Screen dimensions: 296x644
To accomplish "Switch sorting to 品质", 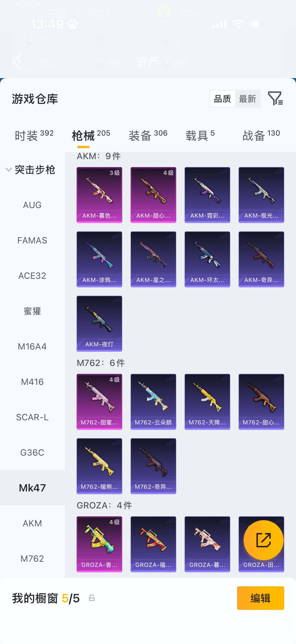I will click(x=222, y=99).
